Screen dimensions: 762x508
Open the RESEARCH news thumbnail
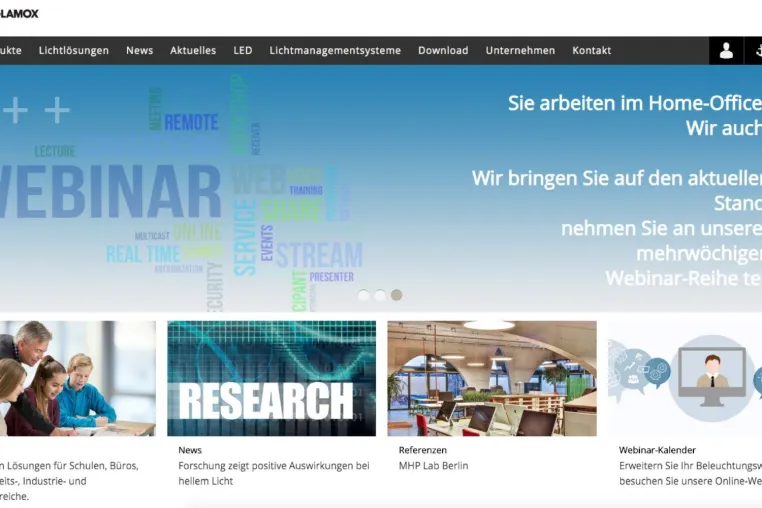click(x=272, y=378)
